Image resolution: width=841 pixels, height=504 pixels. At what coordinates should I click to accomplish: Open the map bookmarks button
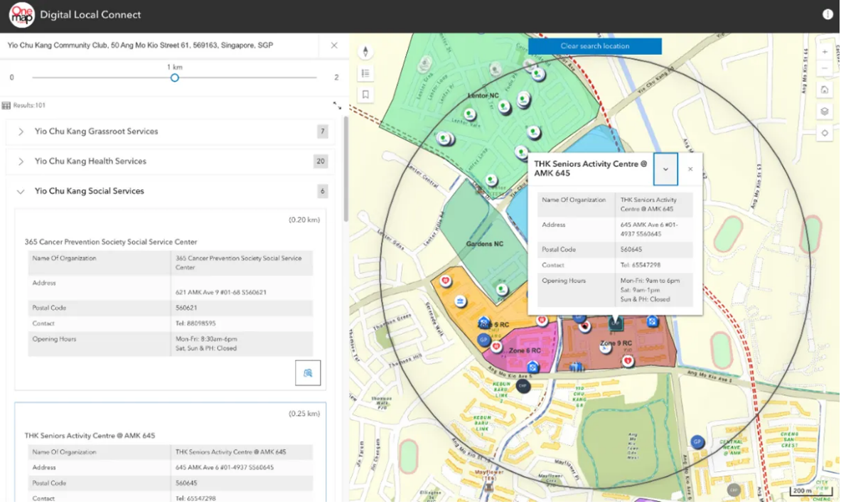tap(365, 95)
